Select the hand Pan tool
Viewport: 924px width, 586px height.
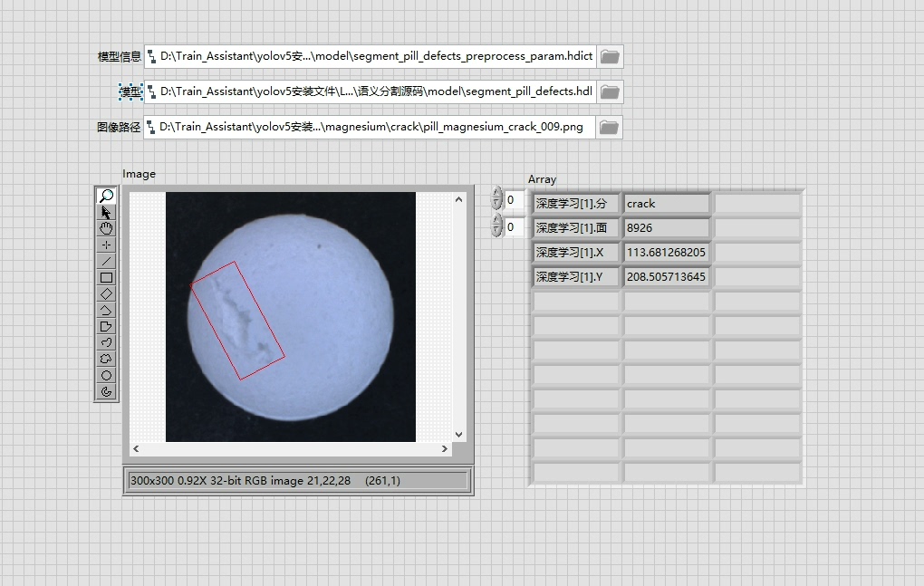(106, 228)
